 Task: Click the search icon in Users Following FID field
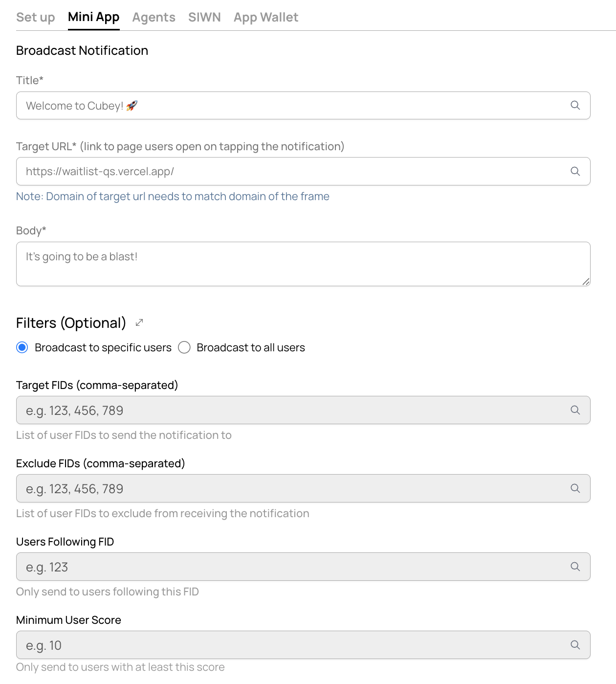[575, 567]
